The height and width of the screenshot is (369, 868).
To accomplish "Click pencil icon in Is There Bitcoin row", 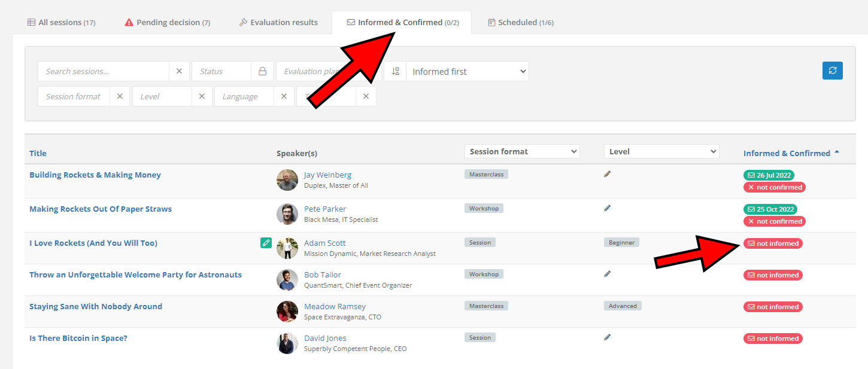I will (x=607, y=337).
